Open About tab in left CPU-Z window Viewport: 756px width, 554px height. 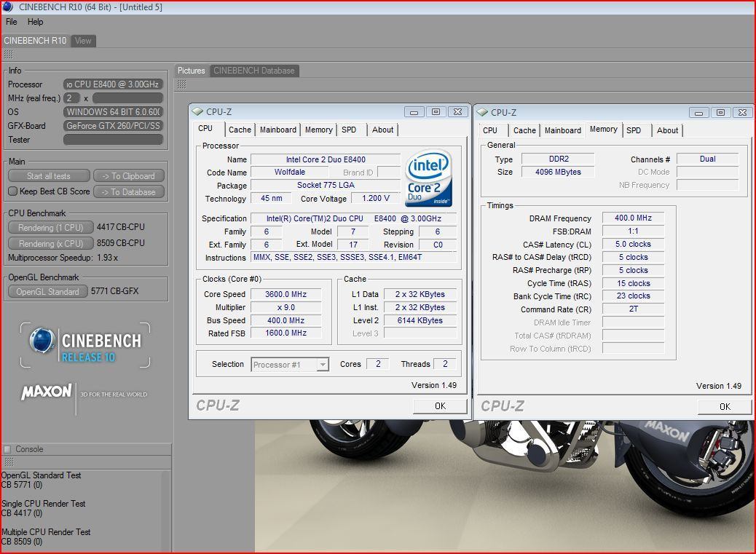pyautogui.click(x=383, y=130)
